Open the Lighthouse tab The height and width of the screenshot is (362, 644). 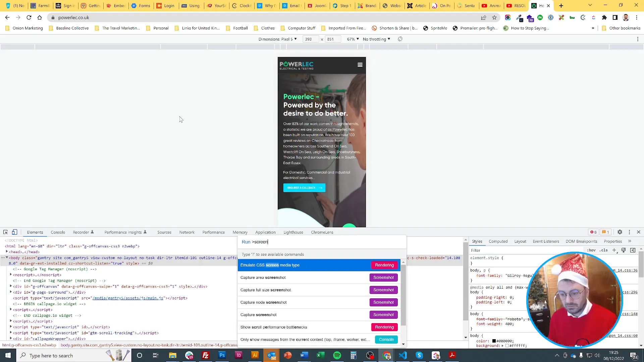293,232
